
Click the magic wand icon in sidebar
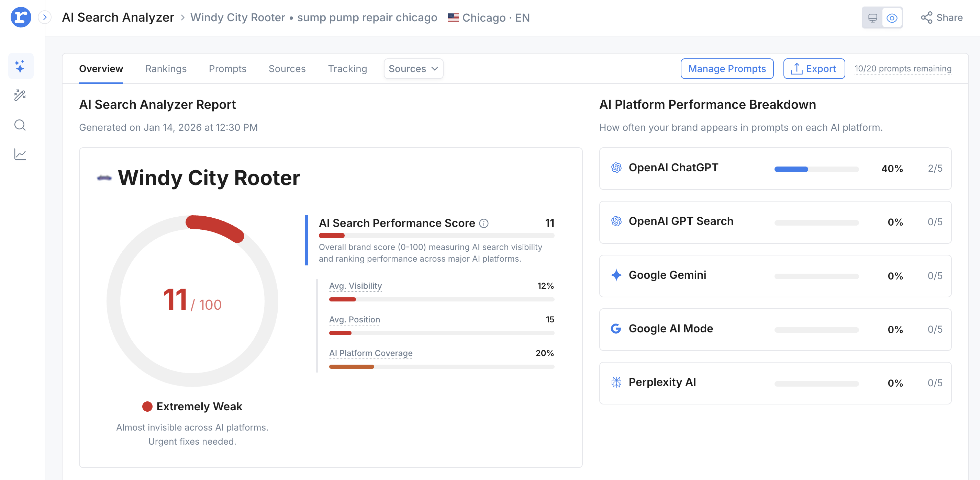(x=21, y=95)
